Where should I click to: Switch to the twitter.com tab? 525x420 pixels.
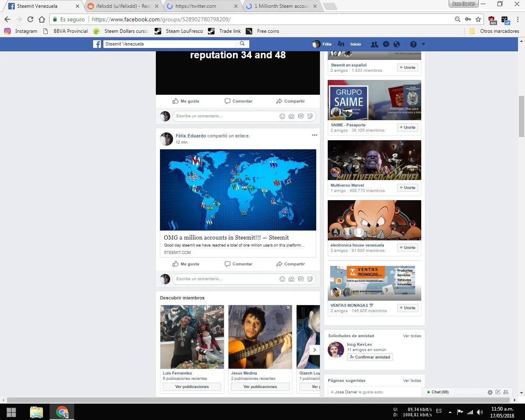click(201, 6)
